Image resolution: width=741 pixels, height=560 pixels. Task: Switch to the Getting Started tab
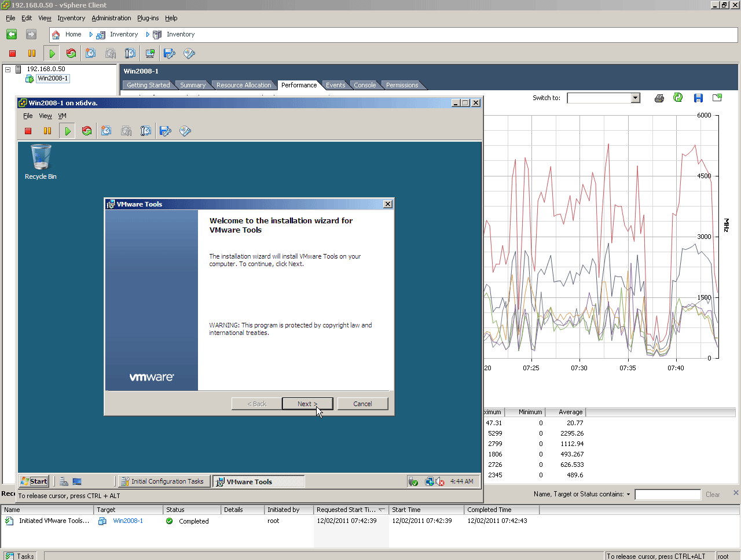(x=148, y=85)
